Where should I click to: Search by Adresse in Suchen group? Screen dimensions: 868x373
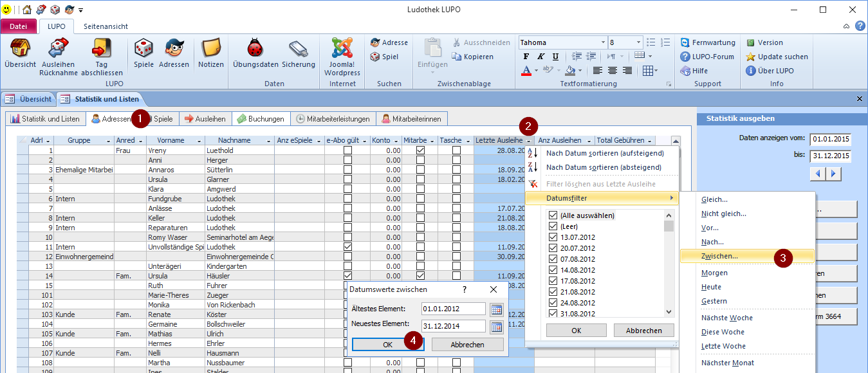tap(389, 42)
